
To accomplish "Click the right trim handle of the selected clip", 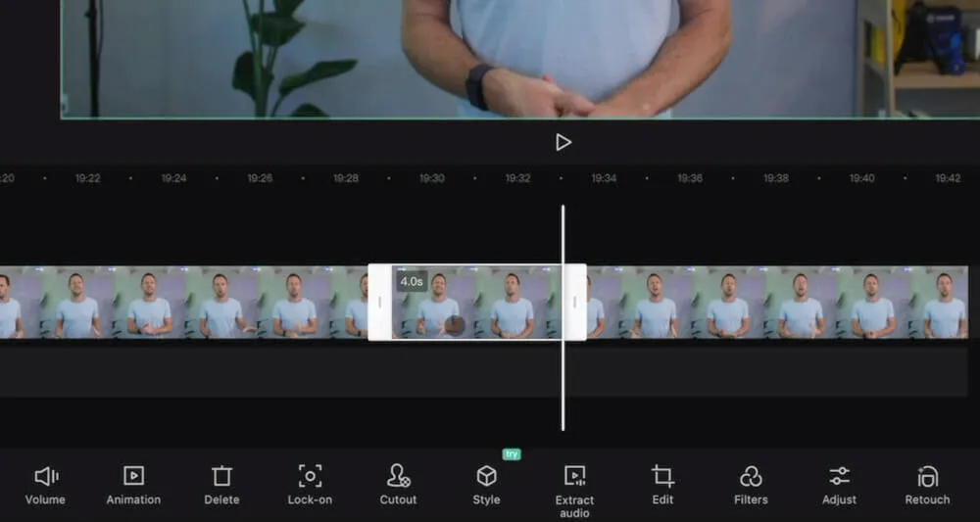I will tap(574, 303).
